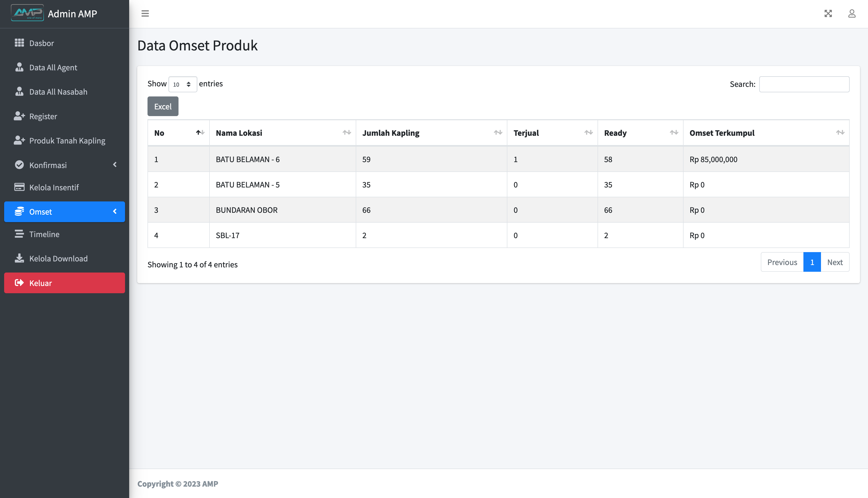This screenshot has width=868, height=498.
Task: Click page 1 pagination button
Action: (x=812, y=262)
